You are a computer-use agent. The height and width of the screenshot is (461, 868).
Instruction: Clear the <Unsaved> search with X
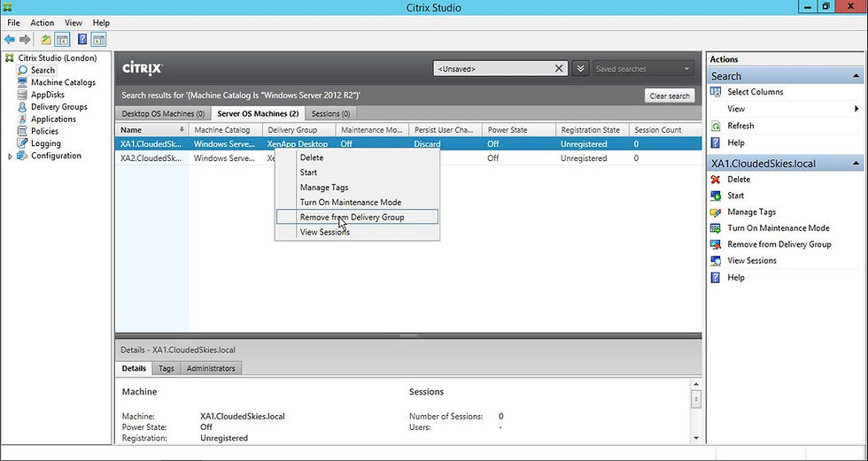point(559,68)
